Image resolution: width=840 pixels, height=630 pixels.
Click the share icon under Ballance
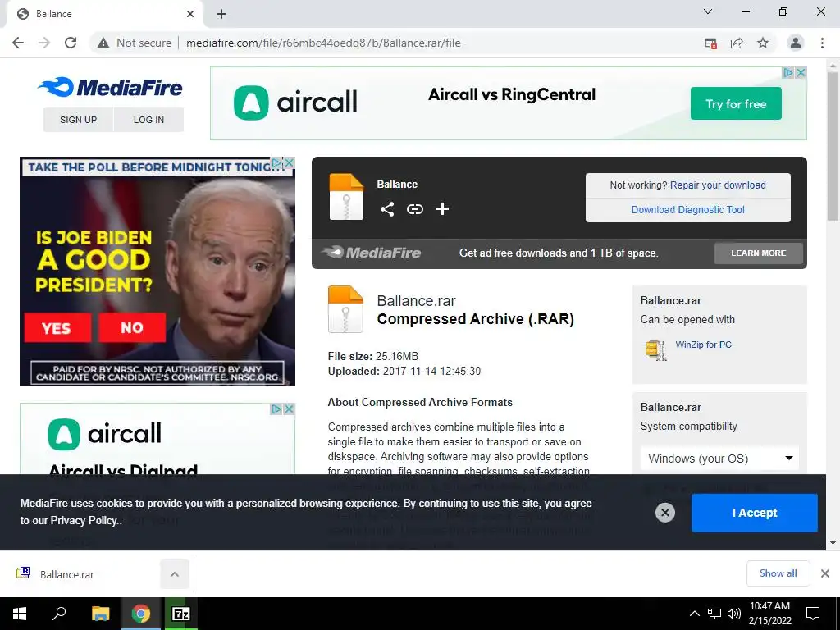coord(387,209)
